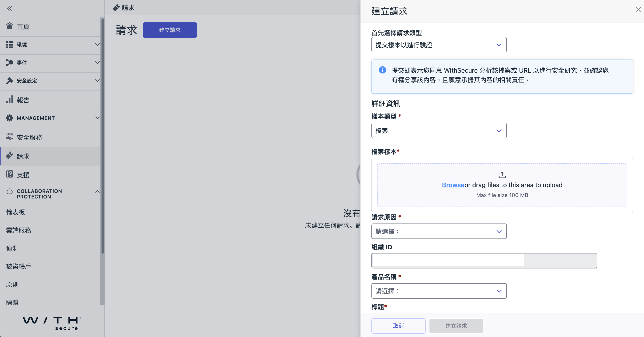Click 取消 button at panel bottom
This screenshot has height=337, width=644.
point(398,326)
